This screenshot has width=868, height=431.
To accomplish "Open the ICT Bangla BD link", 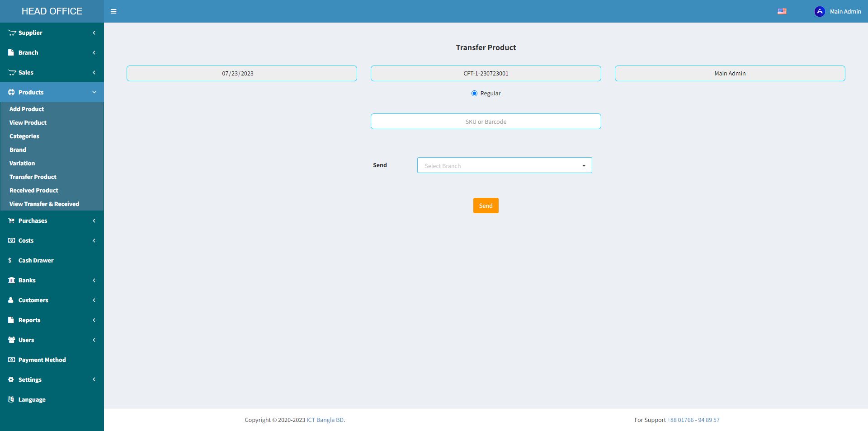I will coord(325,420).
